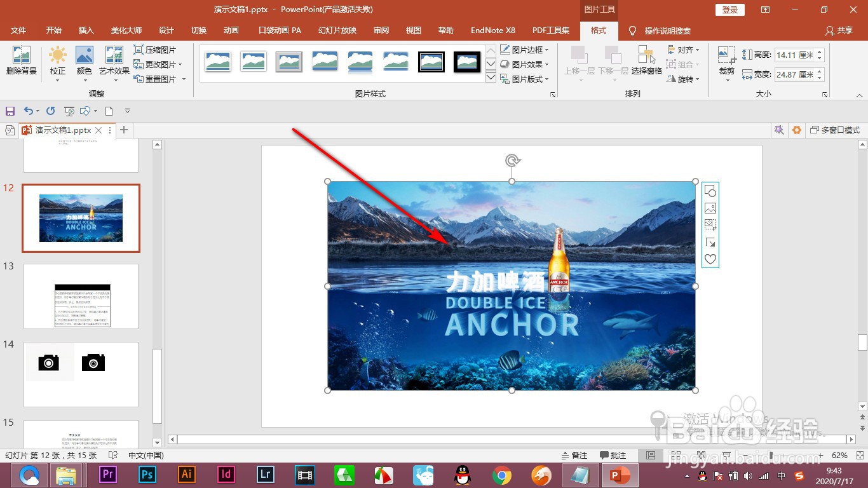Open the Align (对齐) dropdown

coord(684,50)
